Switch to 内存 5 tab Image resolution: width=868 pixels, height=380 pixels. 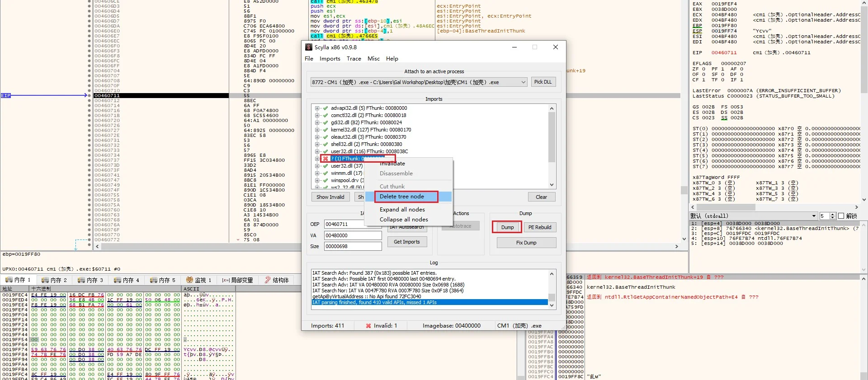(162, 280)
